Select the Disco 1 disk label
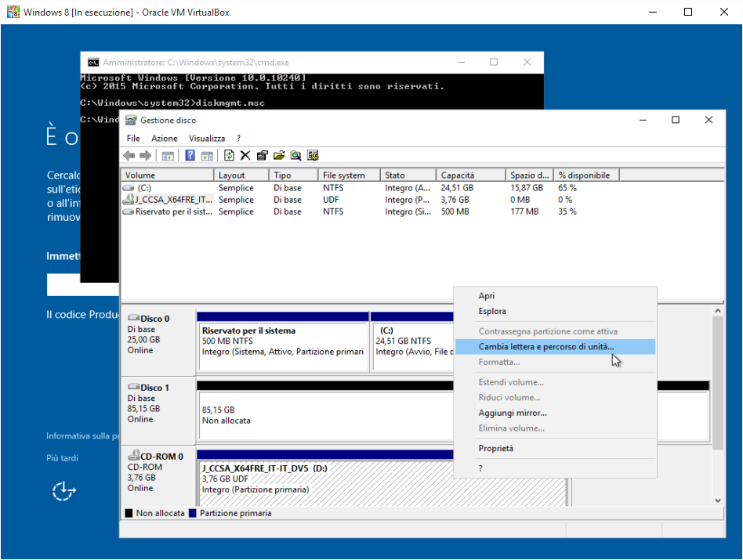Screen dimensions: 743x560 [158, 410]
